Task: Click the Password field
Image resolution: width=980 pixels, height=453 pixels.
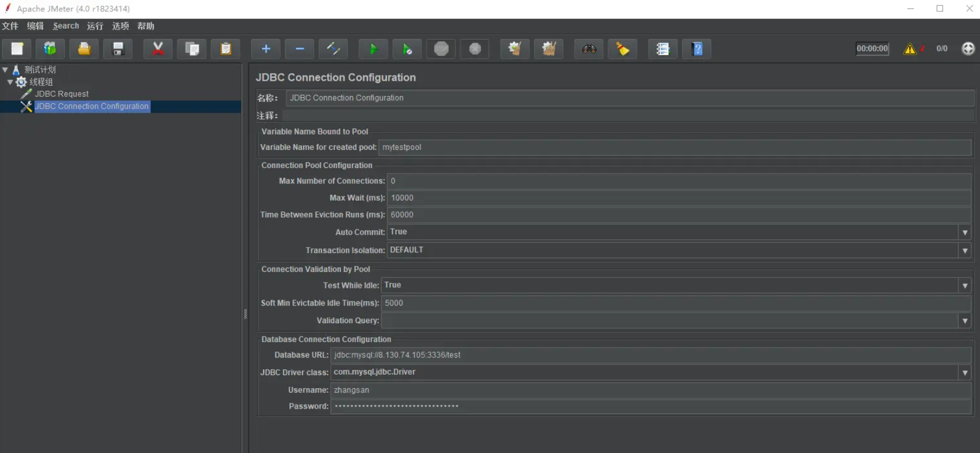Action: coord(650,406)
